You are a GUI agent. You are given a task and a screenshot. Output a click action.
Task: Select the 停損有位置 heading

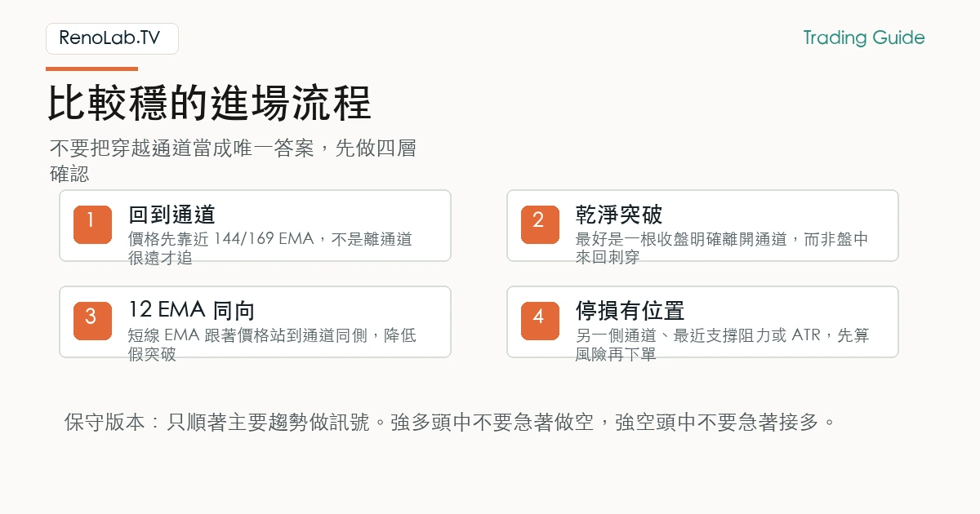click(x=630, y=311)
